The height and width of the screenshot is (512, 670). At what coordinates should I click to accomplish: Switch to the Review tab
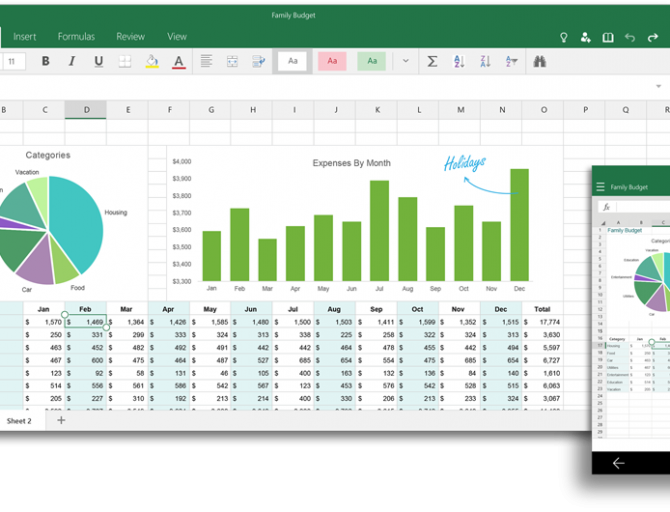point(130,36)
